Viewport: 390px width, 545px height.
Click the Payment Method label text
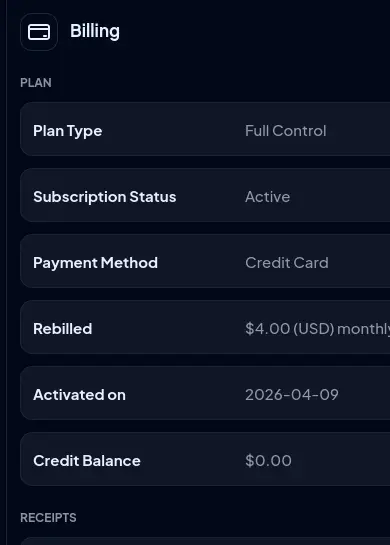95,263
